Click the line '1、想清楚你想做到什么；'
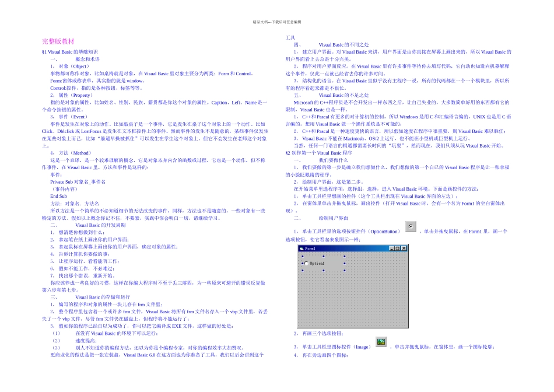The image size is (554, 392). point(77,232)
